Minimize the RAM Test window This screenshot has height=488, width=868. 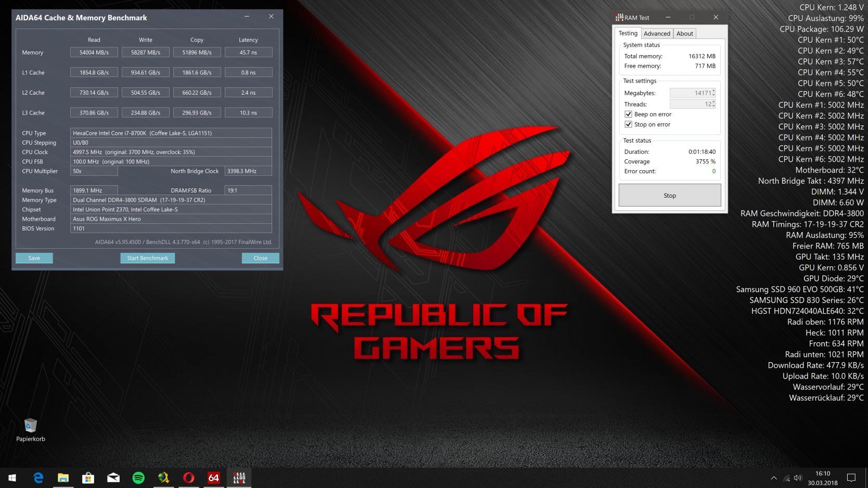tap(668, 17)
